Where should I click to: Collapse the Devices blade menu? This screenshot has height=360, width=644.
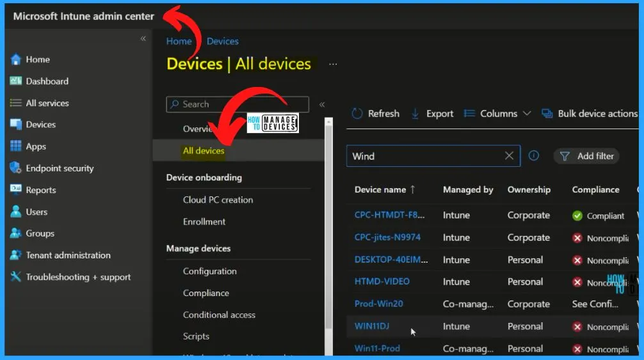(322, 105)
